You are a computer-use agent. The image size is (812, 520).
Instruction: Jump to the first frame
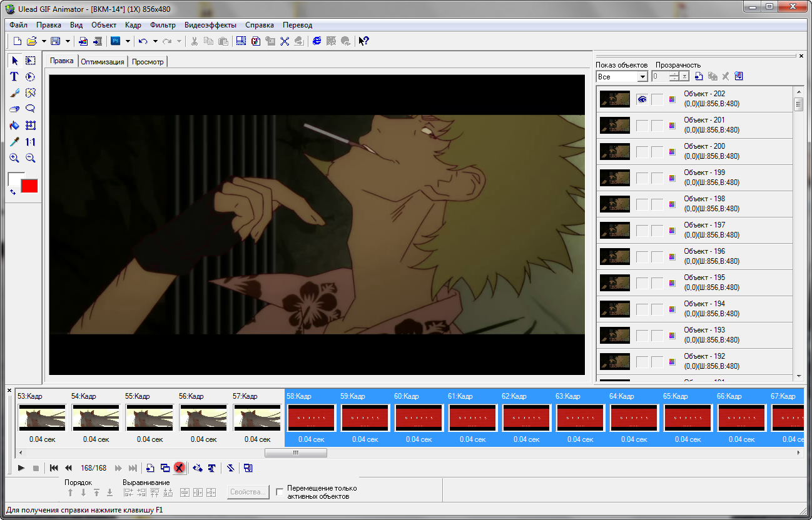54,467
